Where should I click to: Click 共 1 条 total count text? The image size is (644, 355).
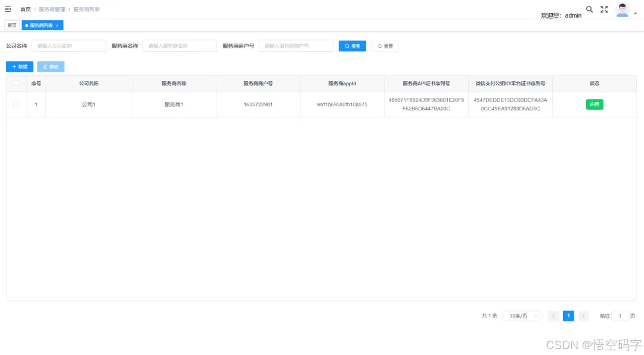click(489, 316)
